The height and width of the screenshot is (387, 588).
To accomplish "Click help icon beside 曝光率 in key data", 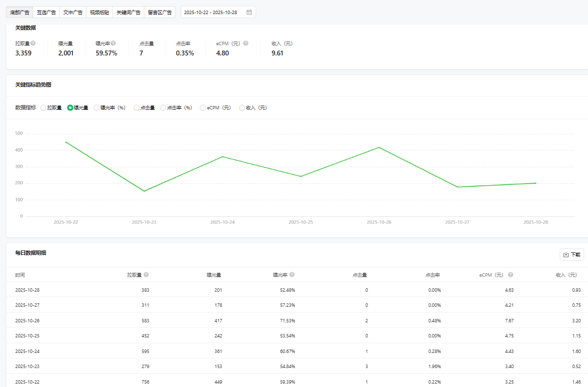I will [x=113, y=43].
